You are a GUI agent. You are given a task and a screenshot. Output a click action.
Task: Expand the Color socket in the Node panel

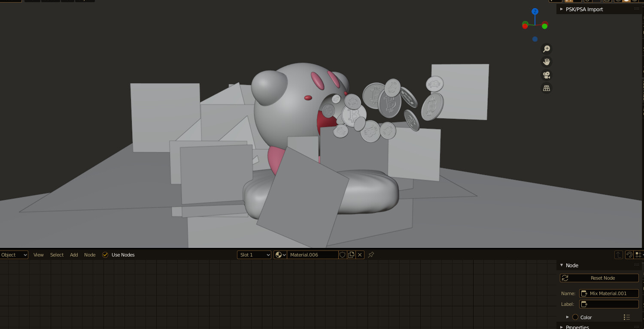pyautogui.click(x=568, y=317)
